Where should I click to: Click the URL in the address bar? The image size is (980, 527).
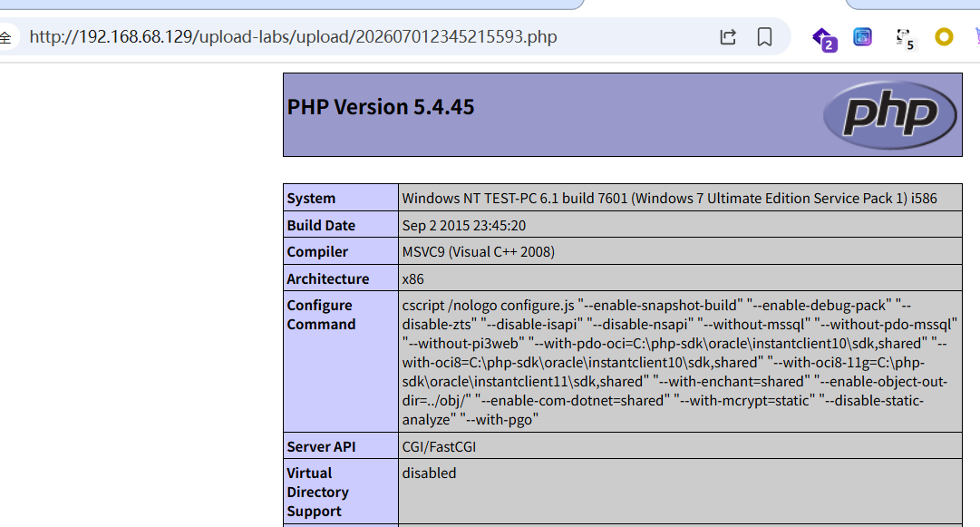(x=293, y=37)
